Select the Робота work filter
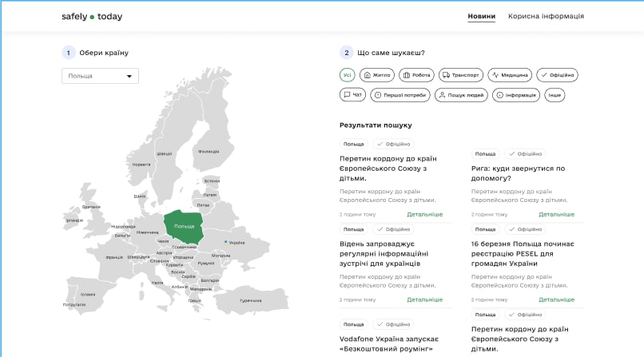The height and width of the screenshot is (357, 644). click(416, 75)
